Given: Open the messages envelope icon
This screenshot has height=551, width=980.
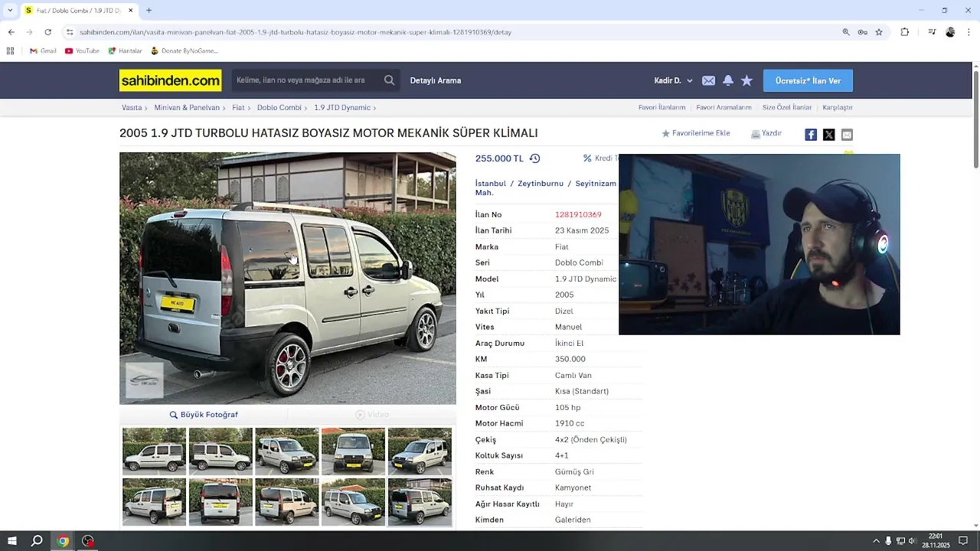Looking at the screenshot, I should [708, 80].
